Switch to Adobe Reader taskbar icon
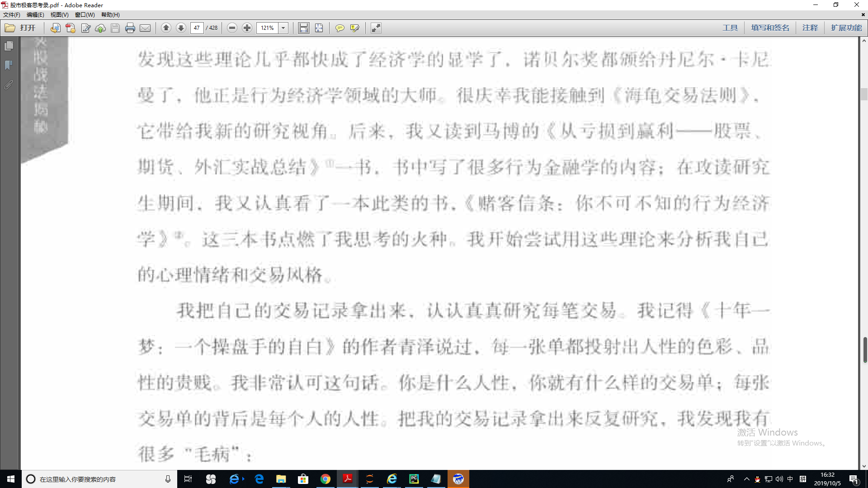The width and height of the screenshot is (868, 488). coord(347,479)
